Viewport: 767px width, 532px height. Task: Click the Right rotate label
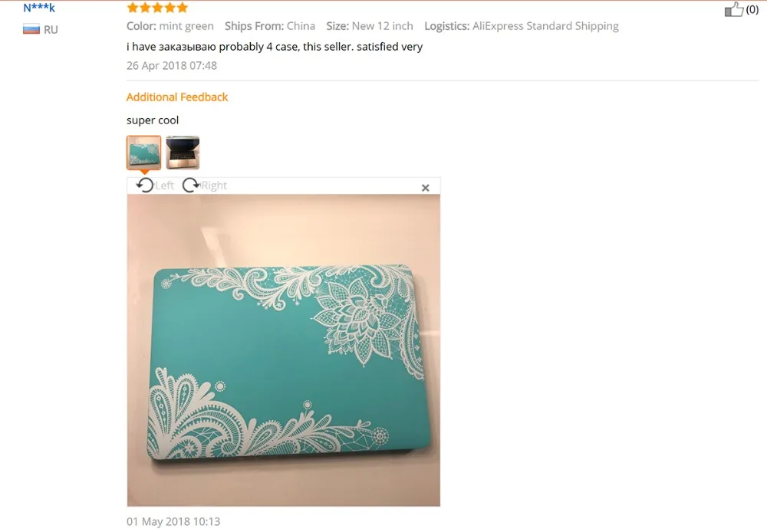click(214, 186)
